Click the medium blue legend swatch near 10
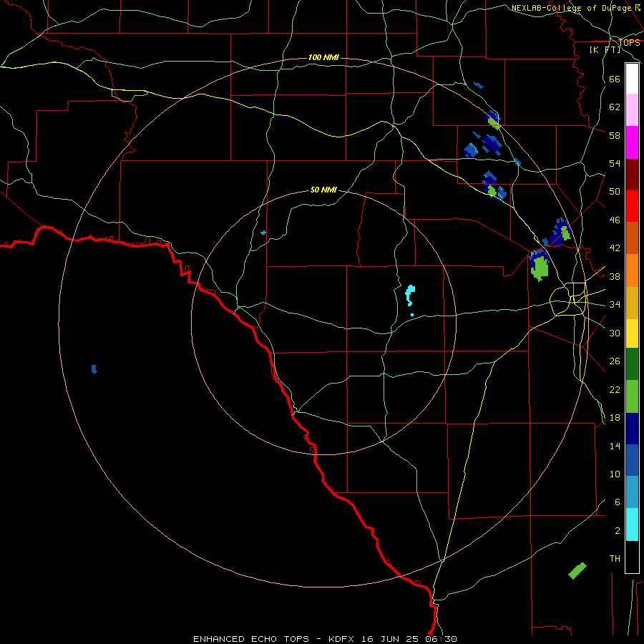 pos(632,460)
